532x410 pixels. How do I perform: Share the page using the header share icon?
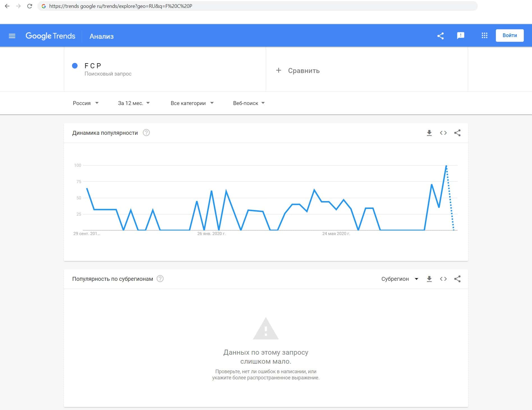[441, 36]
